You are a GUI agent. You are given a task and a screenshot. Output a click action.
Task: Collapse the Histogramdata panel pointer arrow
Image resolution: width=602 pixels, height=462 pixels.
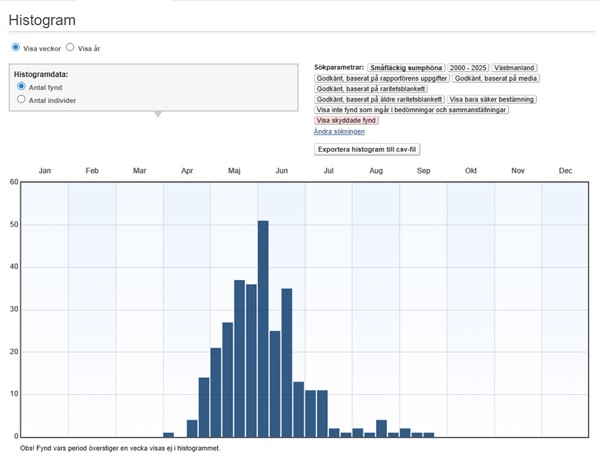156,114
